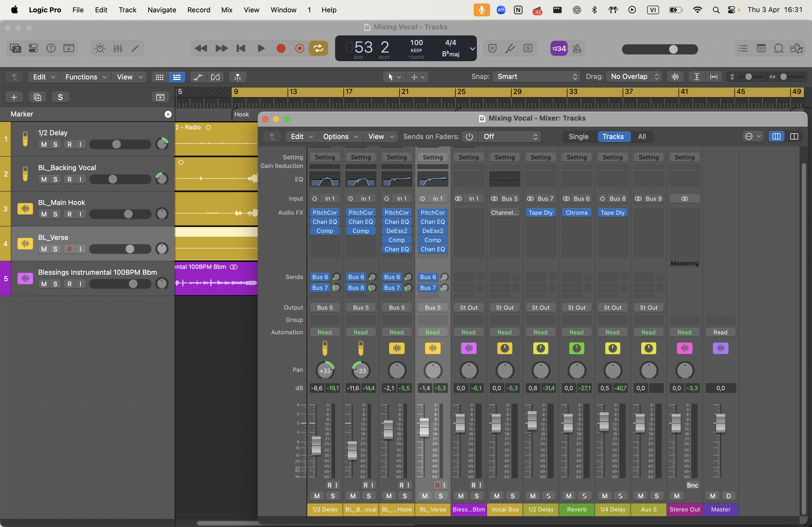Open Chroma plug-in on Reverb strip
812x527 pixels.
(577, 213)
